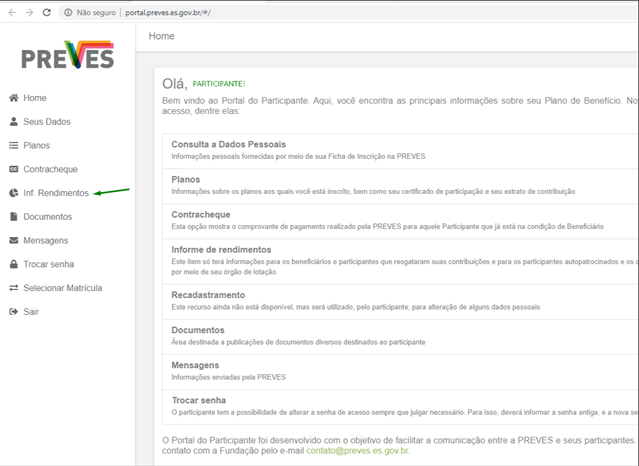639x466 pixels.
Task: Click the Selecionar Matrícula swap icon
Action: click(14, 288)
